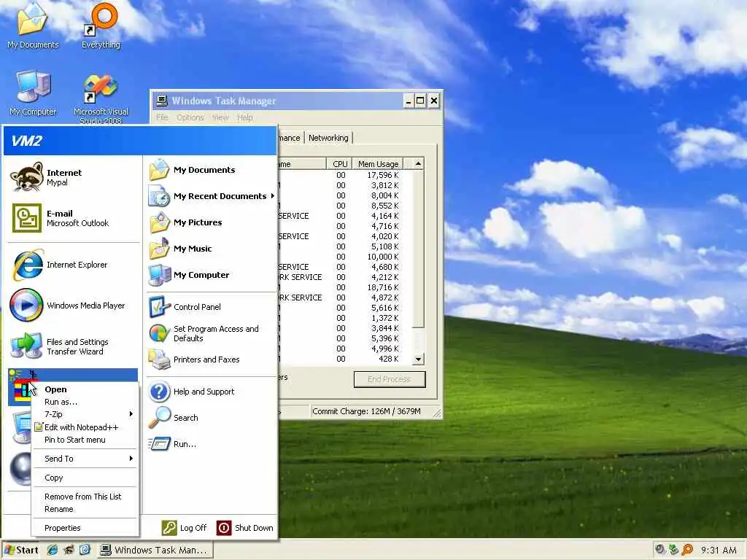This screenshot has height=560, width=747.
Task: Launch Mypal Internet browser from Start menu
Action: (x=72, y=177)
